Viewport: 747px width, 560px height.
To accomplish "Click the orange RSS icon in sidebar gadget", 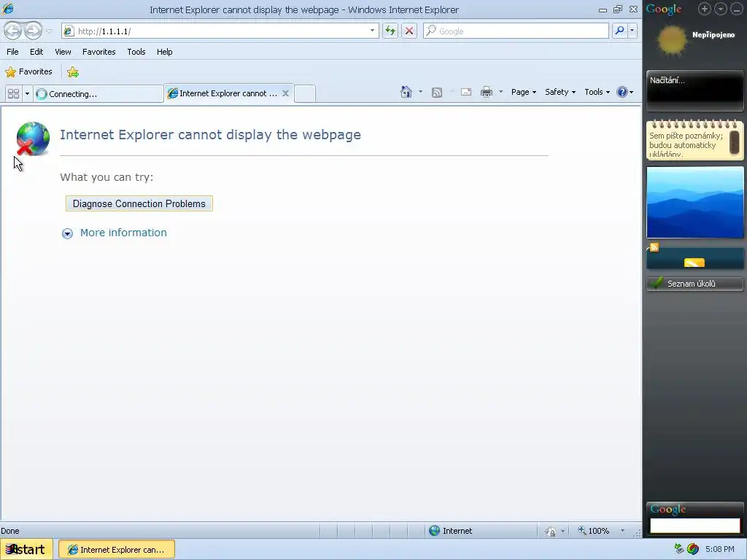I will point(654,247).
